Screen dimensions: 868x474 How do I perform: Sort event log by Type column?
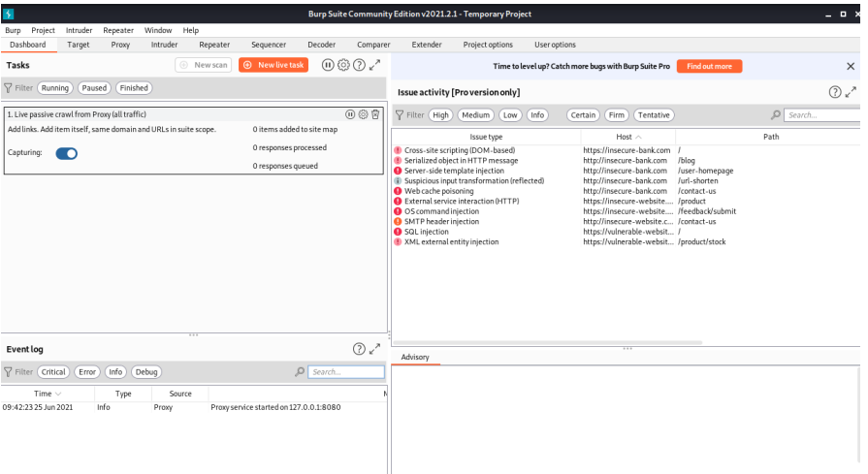click(x=123, y=394)
